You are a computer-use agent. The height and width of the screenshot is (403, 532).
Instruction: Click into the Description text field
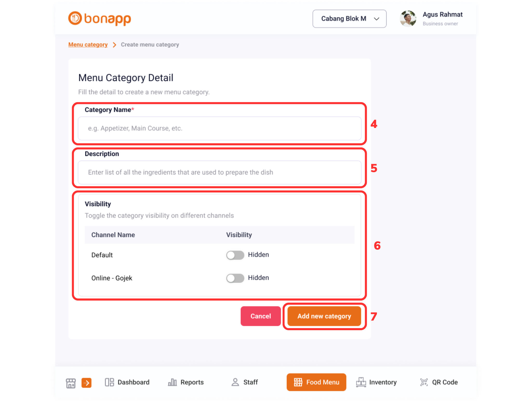click(x=220, y=172)
